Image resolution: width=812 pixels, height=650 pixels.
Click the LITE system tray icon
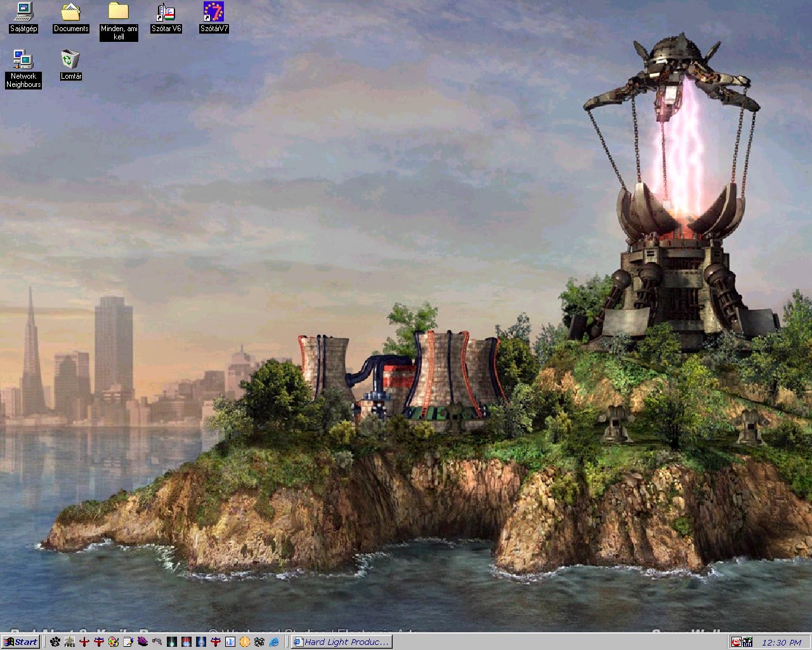tap(747, 642)
